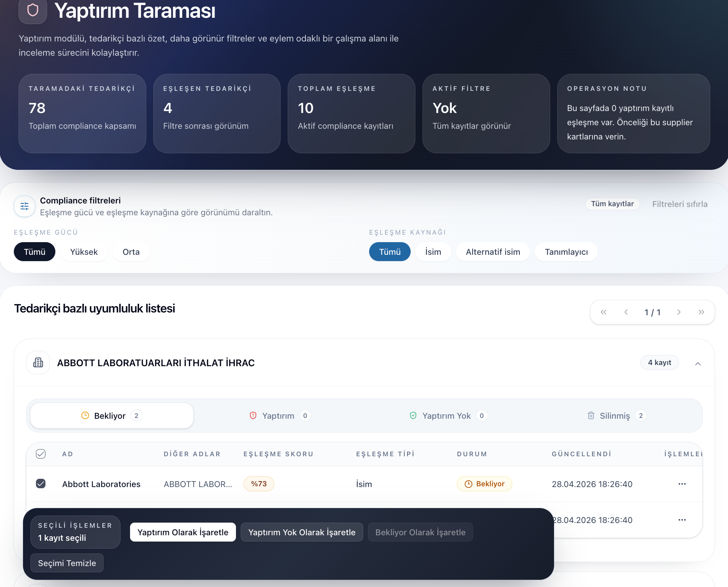Click the Aktif Filtre Yok card

486,113
